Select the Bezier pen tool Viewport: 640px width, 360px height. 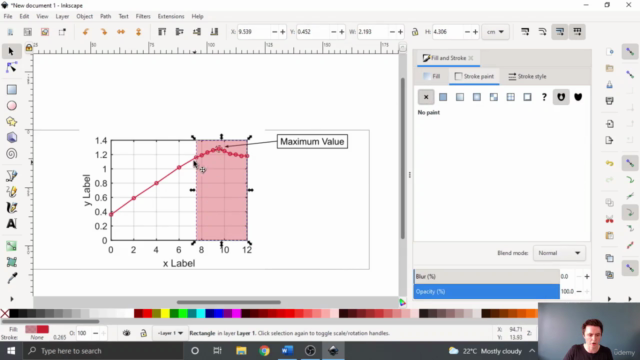pyautogui.click(x=11, y=176)
